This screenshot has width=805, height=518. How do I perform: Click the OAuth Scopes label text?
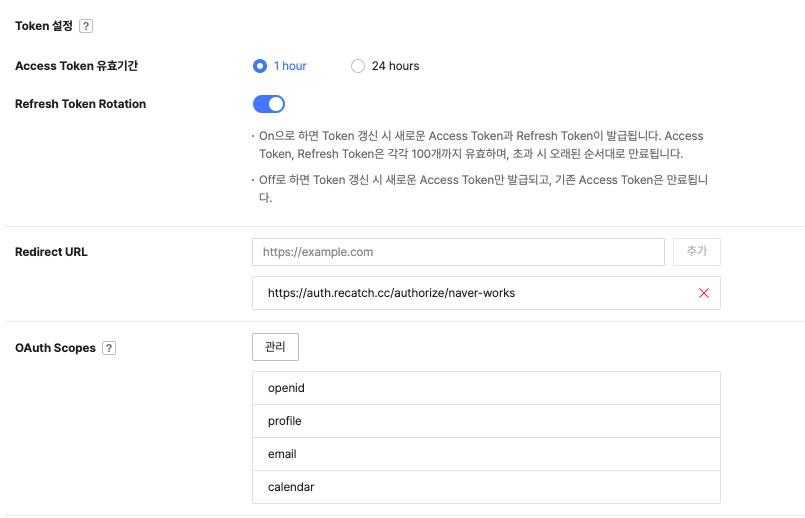pos(55,348)
